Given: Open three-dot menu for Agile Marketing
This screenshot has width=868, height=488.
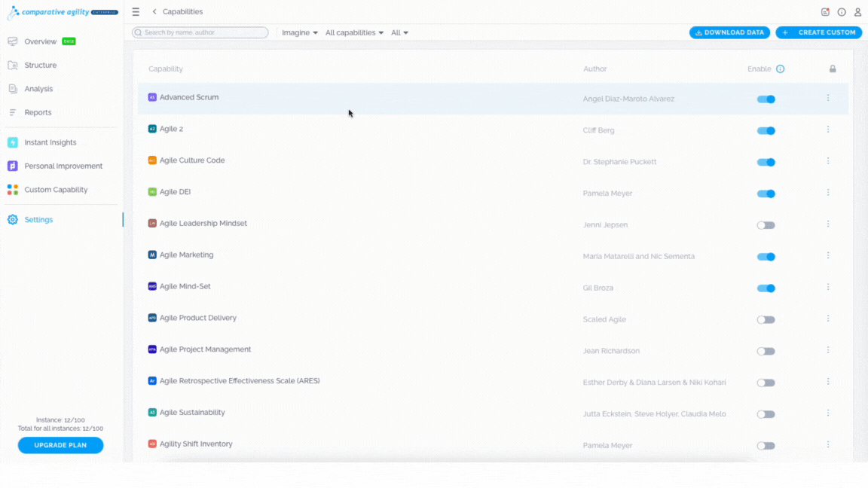Looking at the screenshot, I should pos(828,255).
